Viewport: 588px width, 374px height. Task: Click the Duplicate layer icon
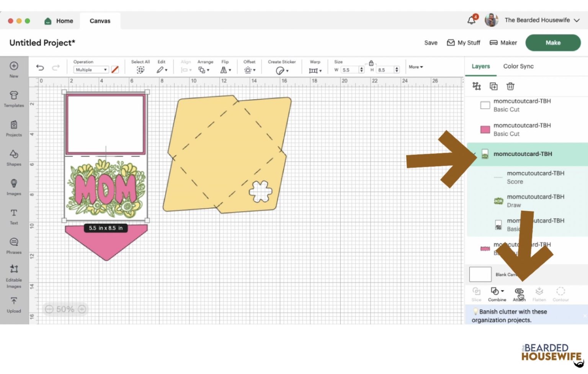(x=494, y=86)
